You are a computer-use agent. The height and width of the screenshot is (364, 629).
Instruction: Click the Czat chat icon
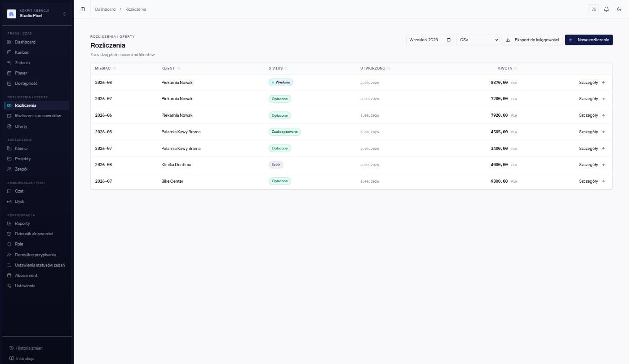[x=9, y=191]
